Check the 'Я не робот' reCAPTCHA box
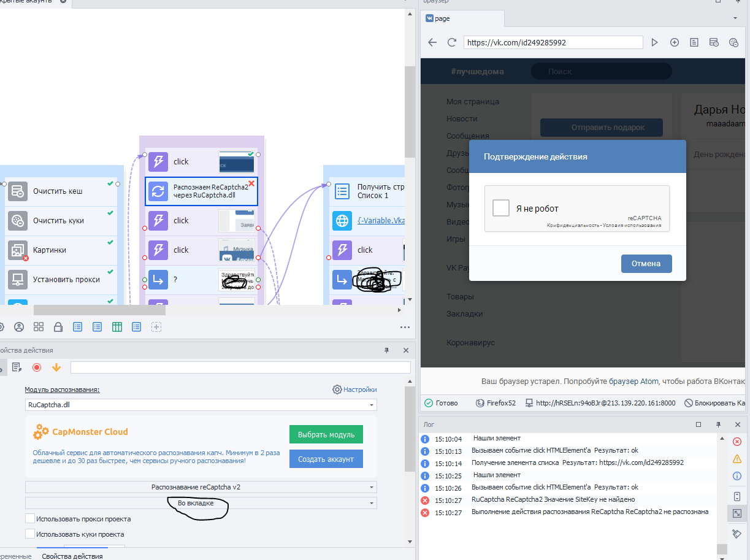Viewport: 750px width, 560px height. tap(501, 208)
